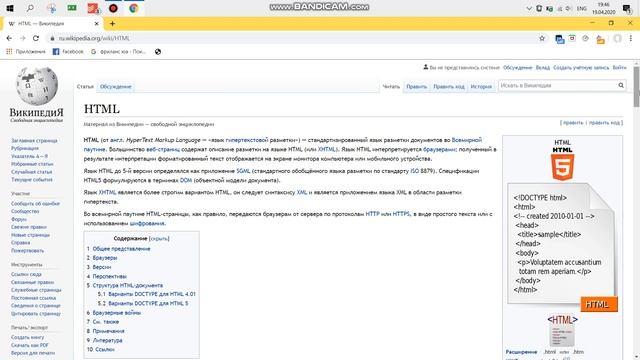
Task: Open the red record-button app on taskbar
Action: coord(113,8)
